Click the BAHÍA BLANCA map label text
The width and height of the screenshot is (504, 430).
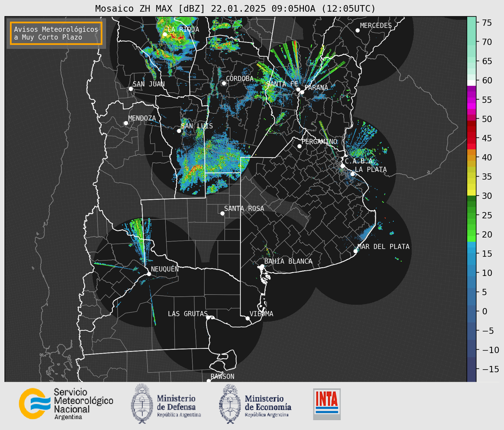pyautogui.click(x=288, y=261)
